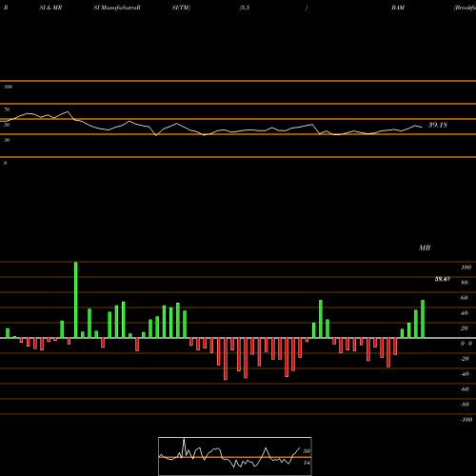
Task: Click the "SI(TM)" header text
Action: [181, 8]
